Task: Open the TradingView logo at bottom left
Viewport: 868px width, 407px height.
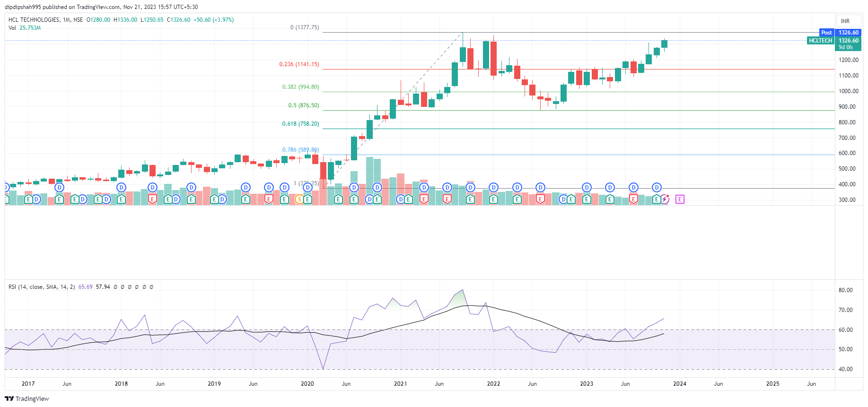Action: click(x=27, y=398)
